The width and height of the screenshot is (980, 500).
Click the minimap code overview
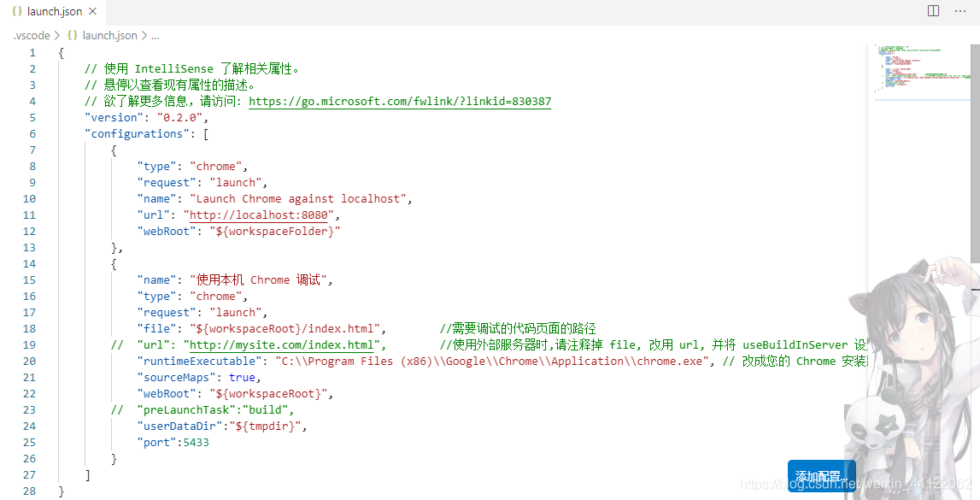coord(923,68)
